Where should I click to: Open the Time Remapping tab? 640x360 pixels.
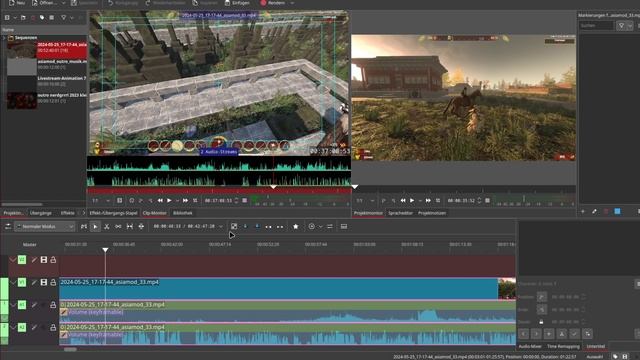(x=563, y=347)
